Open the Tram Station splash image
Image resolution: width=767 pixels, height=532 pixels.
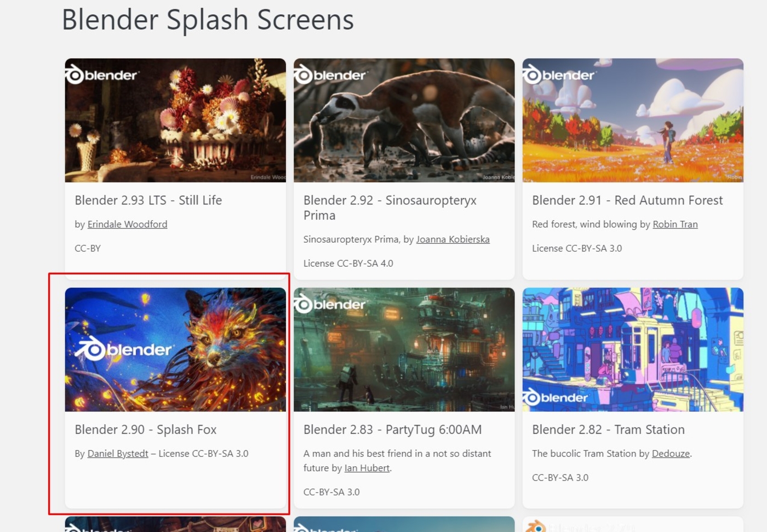click(x=633, y=350)
